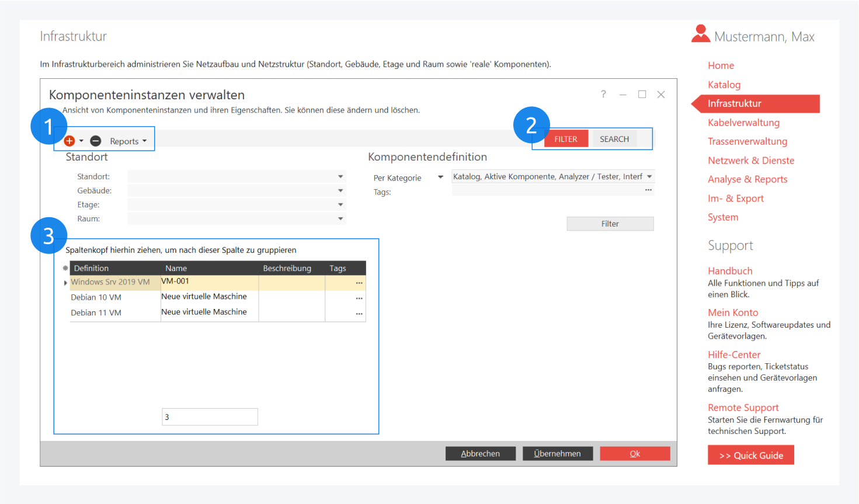The height and width of the screenshot is (504, 859).
Task: Open the Reports dropdown menu
Action: tap(128, 141)
